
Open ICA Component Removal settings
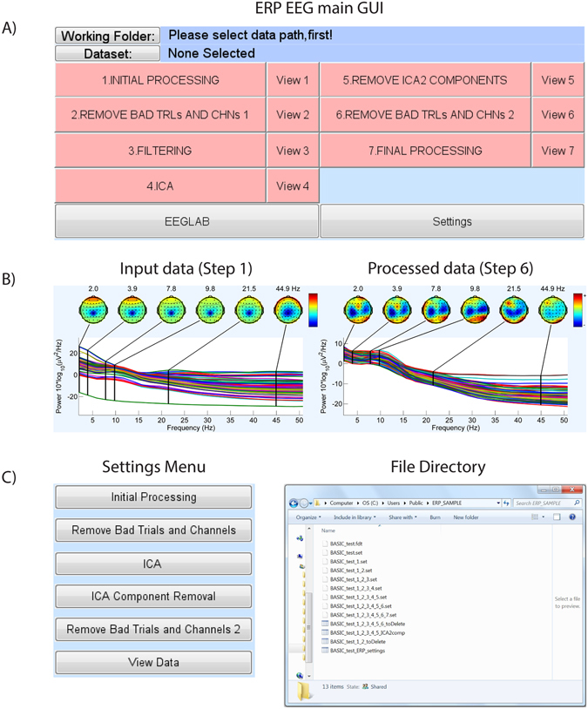pos(153,597)
